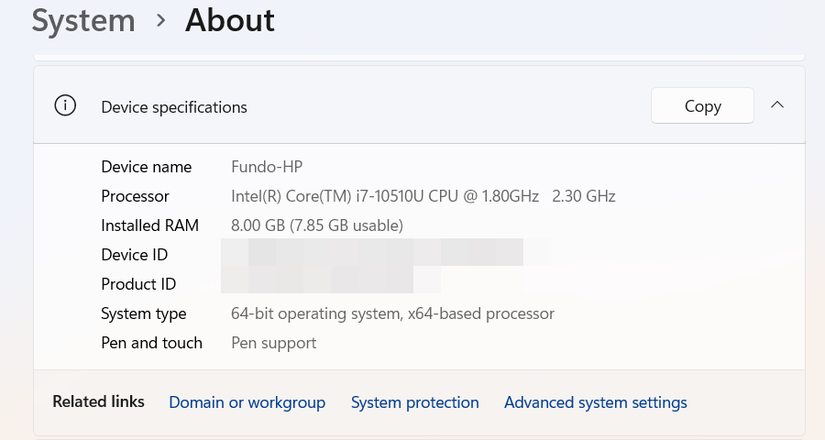Click the 8.00 GB installed RAM value
The width and height of the screenshot is (825, 440).
click(317, 226)
